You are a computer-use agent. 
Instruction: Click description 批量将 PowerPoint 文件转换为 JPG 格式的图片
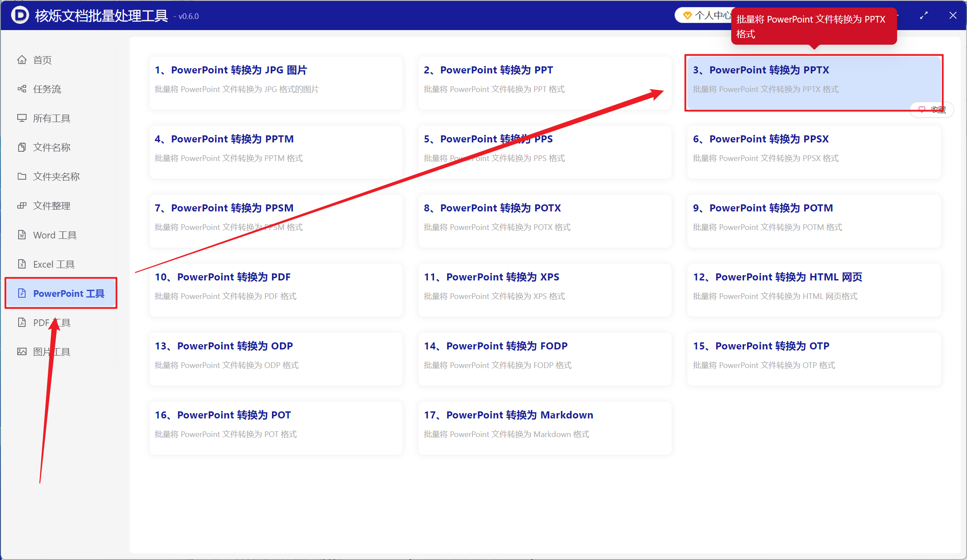(237, 89)
